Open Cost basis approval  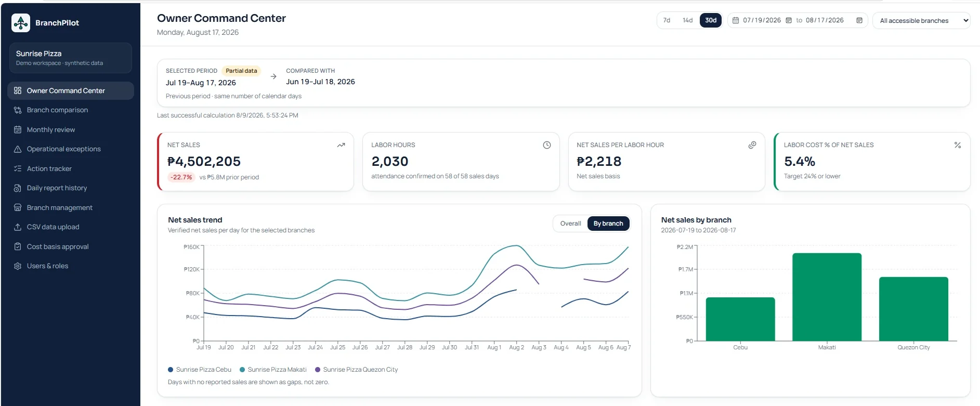(x=71, y=246)
